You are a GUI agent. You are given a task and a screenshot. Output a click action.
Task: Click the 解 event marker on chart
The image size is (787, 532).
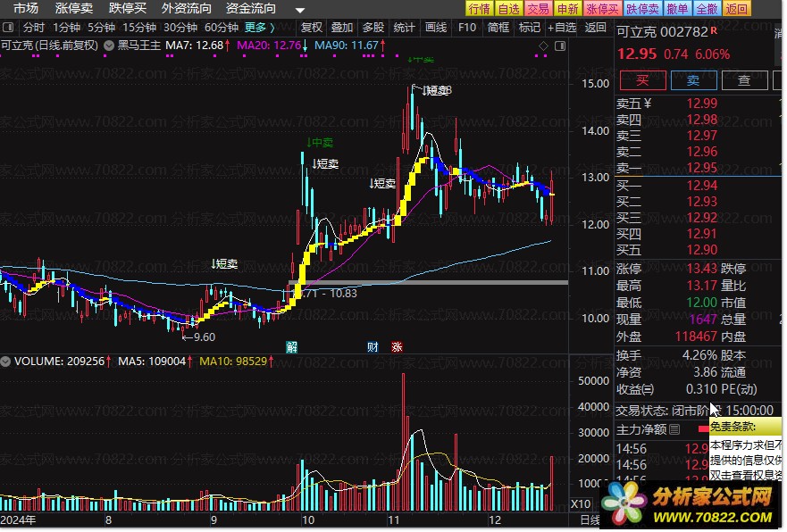coord(291,347)
